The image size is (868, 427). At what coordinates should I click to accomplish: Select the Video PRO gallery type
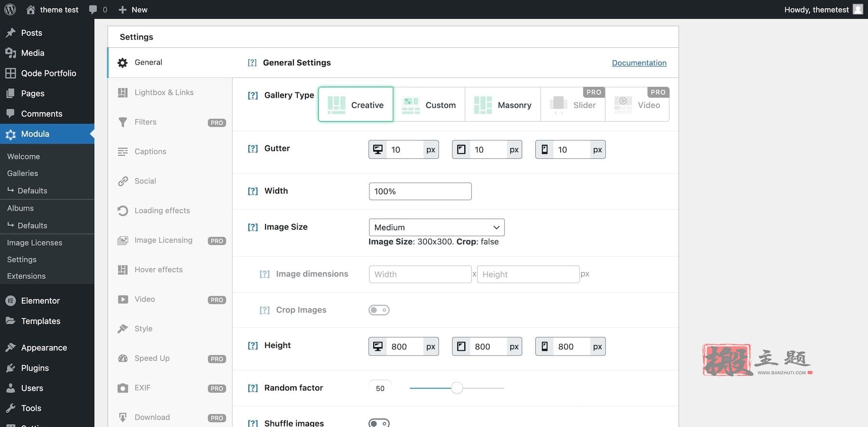pyautogui.click(x=637, y=104)
